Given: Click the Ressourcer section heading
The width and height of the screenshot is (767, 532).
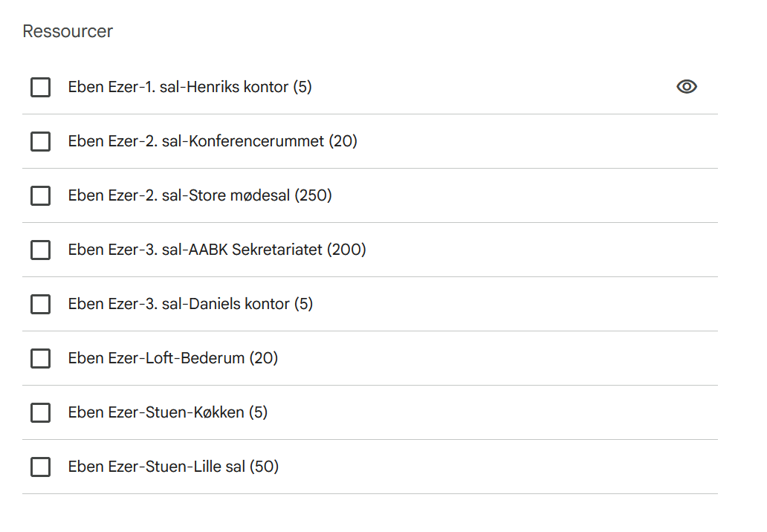Looking at the screenshot, I should pyautogui.click(x=68, y=31).
